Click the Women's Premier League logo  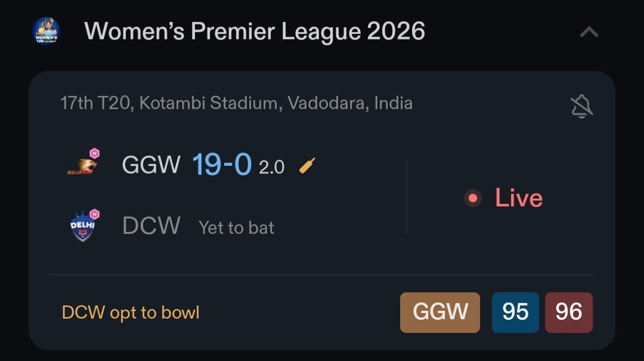[46, 31]
